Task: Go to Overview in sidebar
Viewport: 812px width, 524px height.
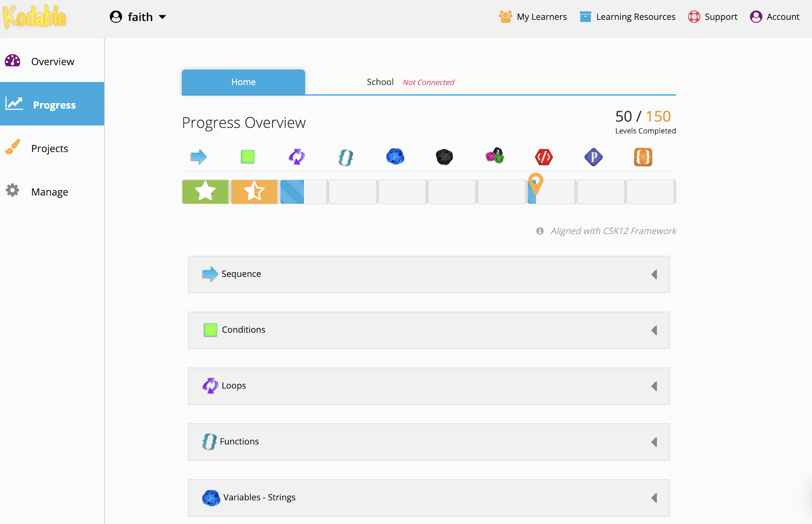Action: click(52, 61)
